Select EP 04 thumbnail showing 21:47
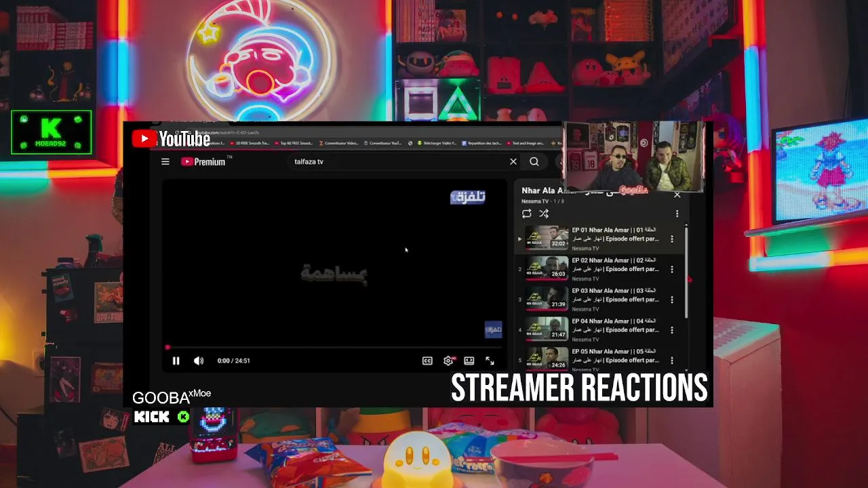The image size is (868, 488). [x=547, y=329]
